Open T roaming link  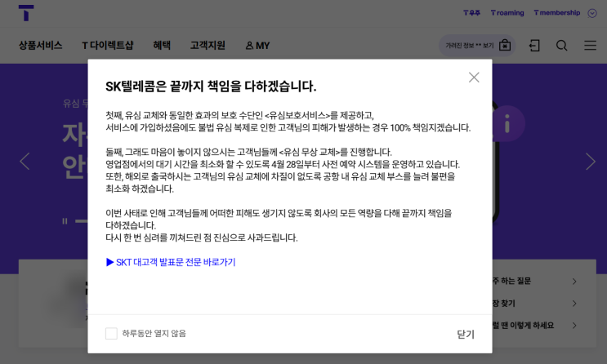(x=507, y=13)
